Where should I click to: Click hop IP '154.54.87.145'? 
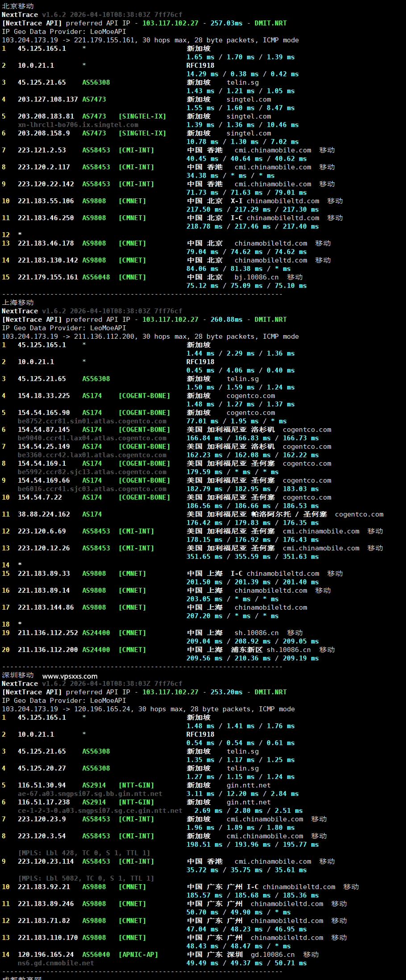point(44,430)
